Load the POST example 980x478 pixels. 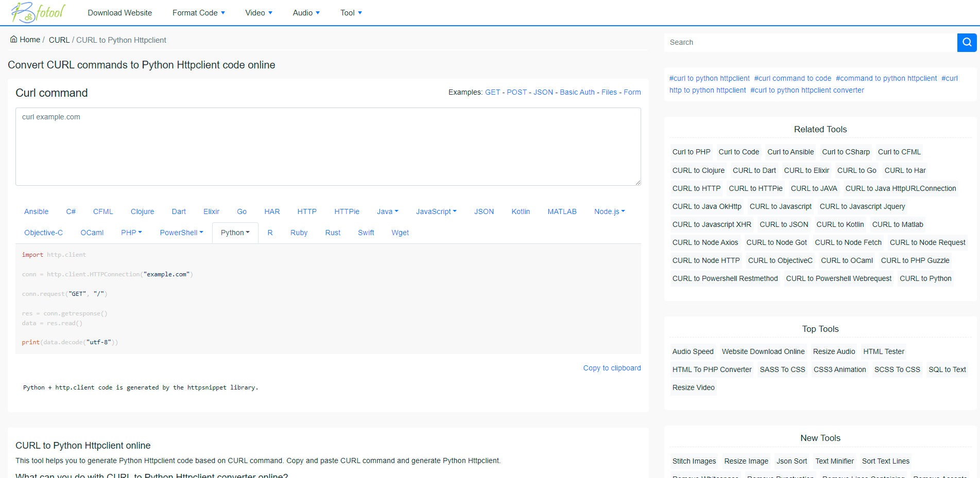pos(517,92)
